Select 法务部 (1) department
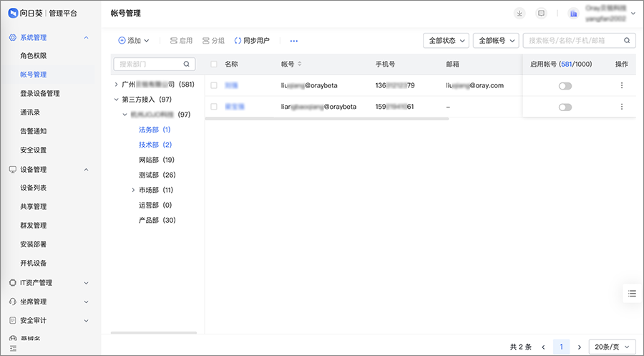 pyautogui.click(x=155, y=130)
